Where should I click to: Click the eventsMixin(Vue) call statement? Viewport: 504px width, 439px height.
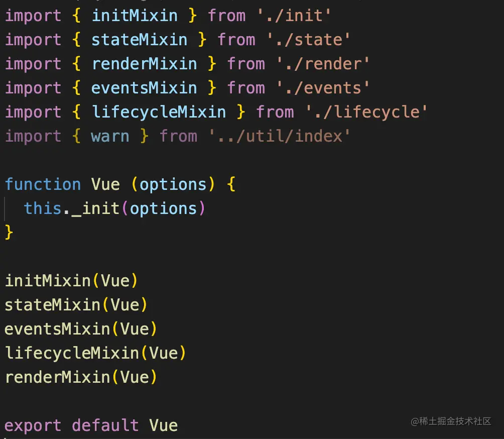pyautogui.click(x=80, y=329)
